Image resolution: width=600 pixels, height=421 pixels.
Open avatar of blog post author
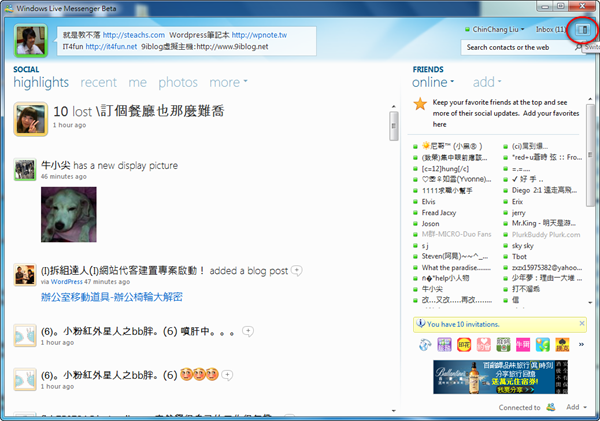(x=25, y=274)
